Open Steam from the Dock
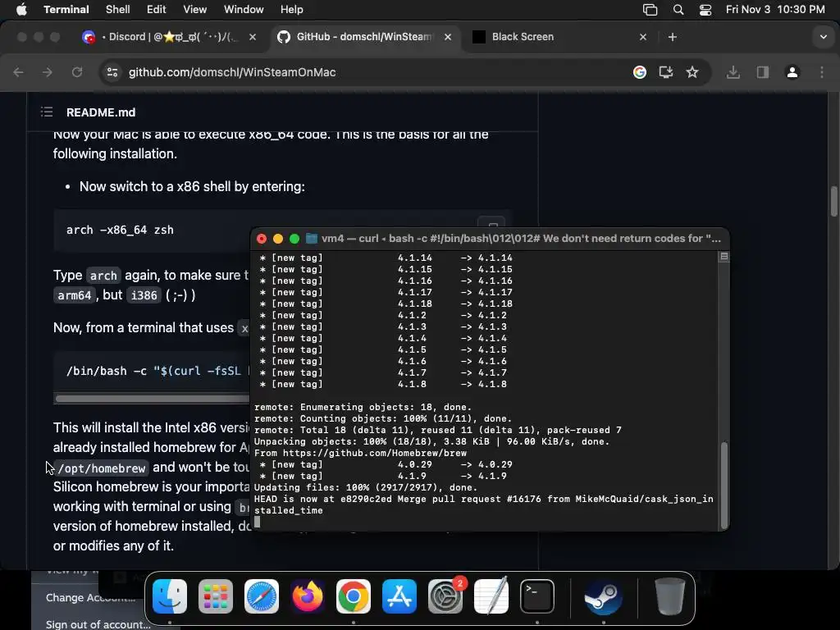The height and width of the screenshot is (630, 840). (x=603, y=596)
